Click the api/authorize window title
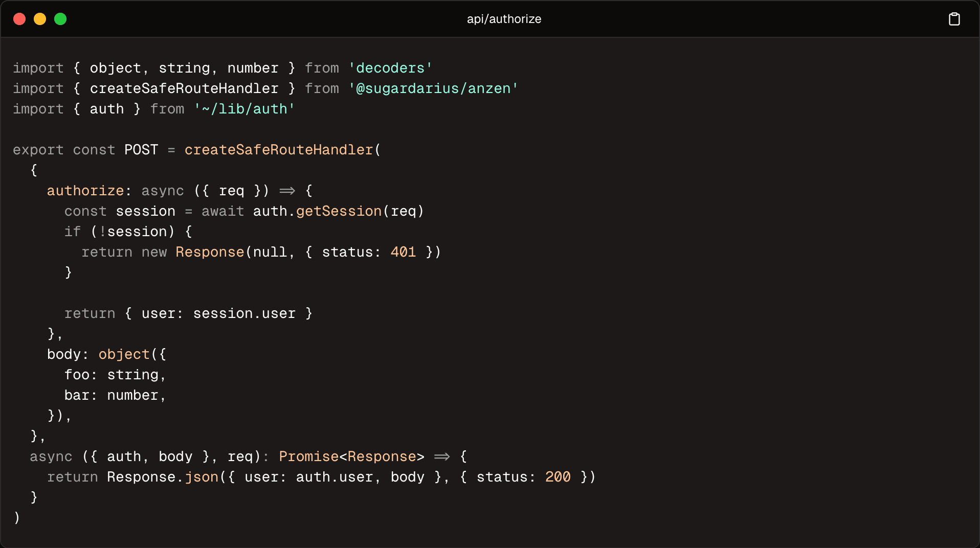 click(504, 19)
